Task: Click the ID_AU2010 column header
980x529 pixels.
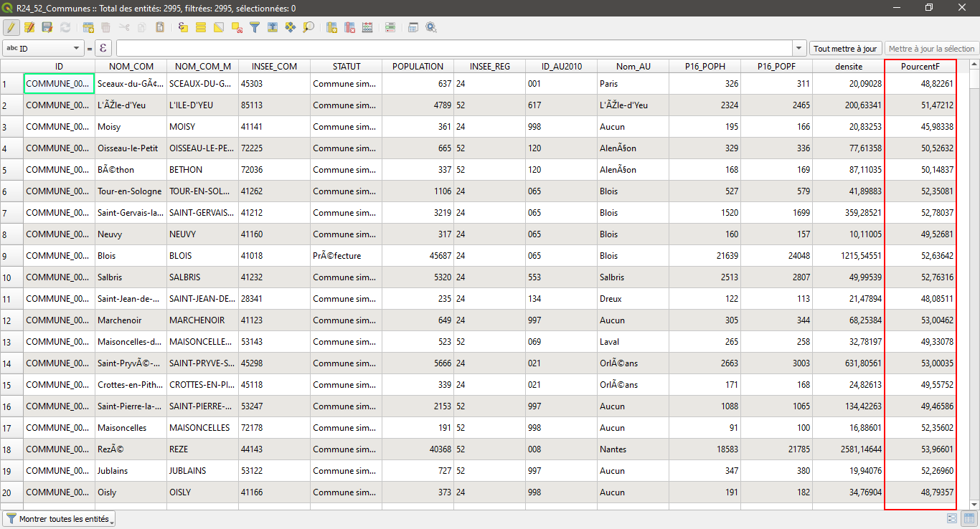Action: 561,66
